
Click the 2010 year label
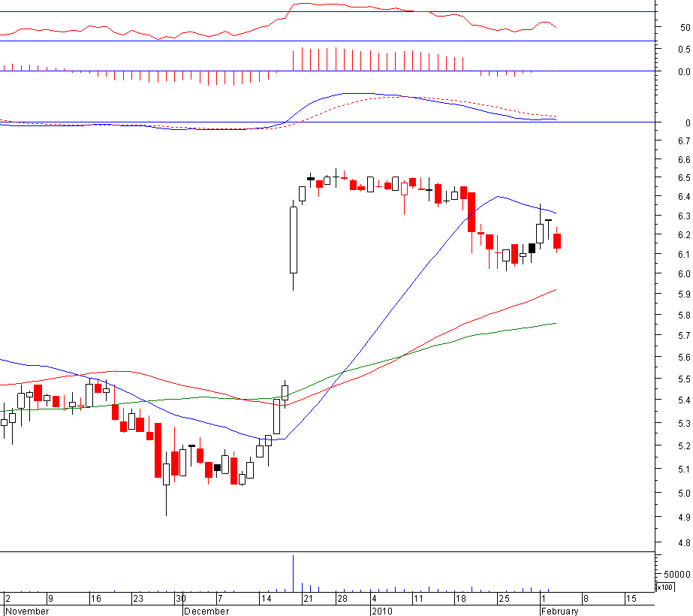[382, 611]
